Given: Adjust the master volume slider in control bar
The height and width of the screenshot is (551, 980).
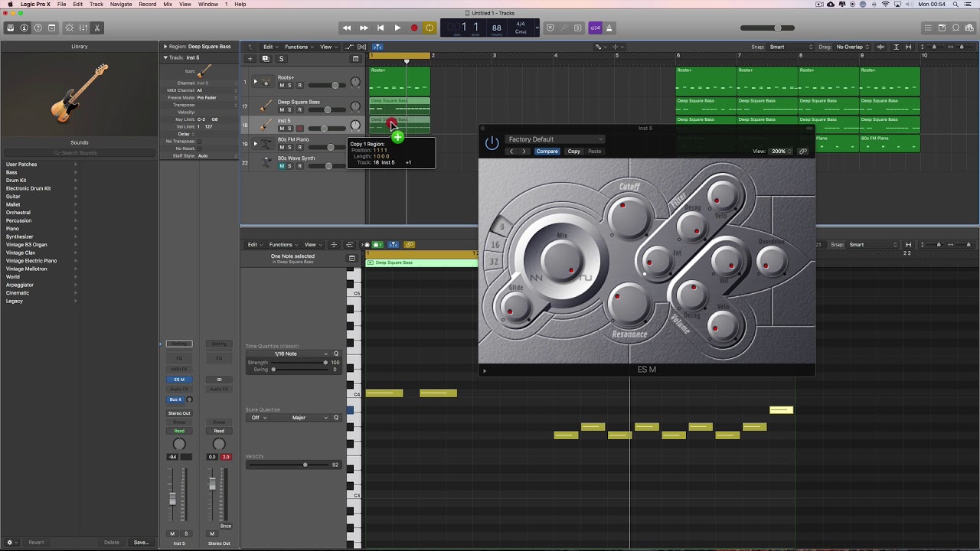Looking at the screenshot, I should tap(767, 28).
